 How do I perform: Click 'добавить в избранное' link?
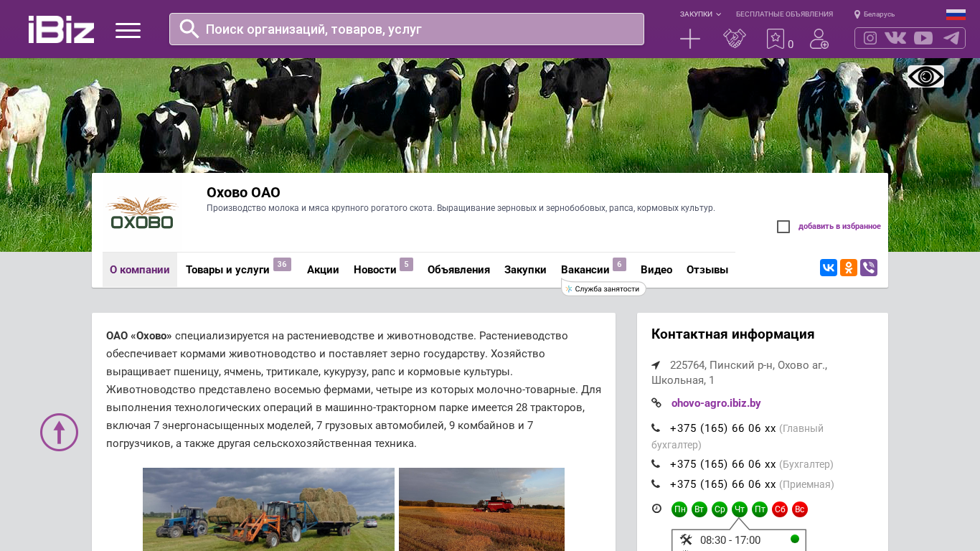pyautogui.click(x=839, y=227)
